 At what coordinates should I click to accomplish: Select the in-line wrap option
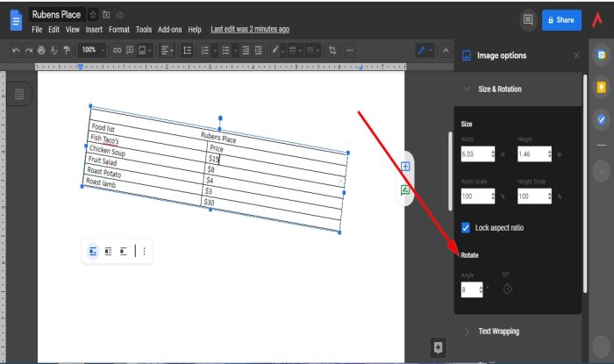(x=93, y=251)
